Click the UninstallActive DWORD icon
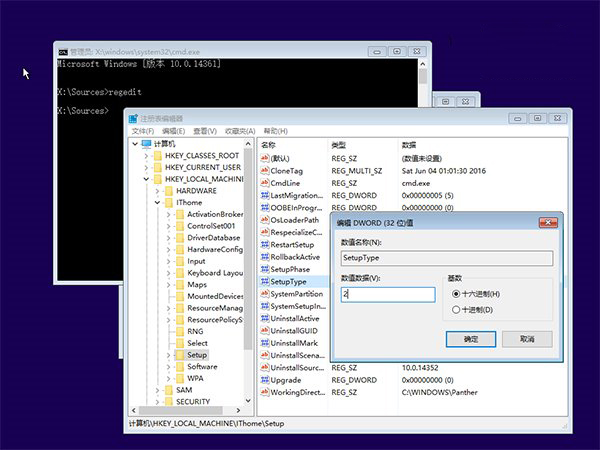Viewport: 600px width, 450px height. click(x=264, y=318)
